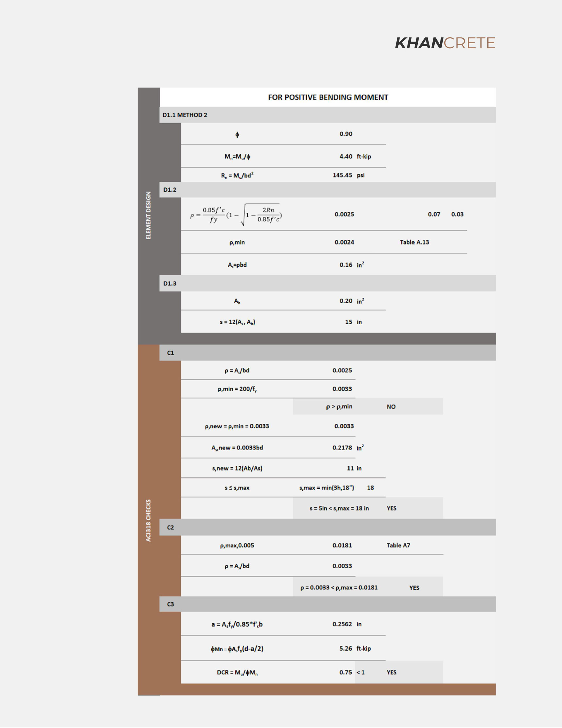The height and width of the screenshot is (728, 562).
Task: Click the FOR POSITIVE BENDING MOMENT title
Action: pyautogui.click(x=328, y=97)
